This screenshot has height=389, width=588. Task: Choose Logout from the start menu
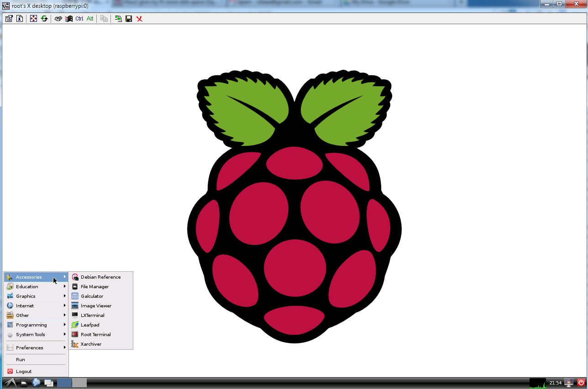coord(36,372)
